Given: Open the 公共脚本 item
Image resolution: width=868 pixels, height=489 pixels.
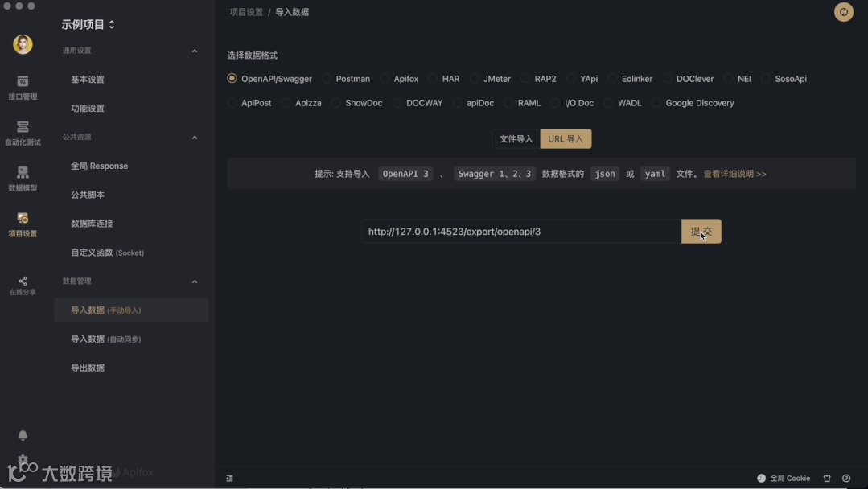Looking at the screenshot, I should pos(131,195).
